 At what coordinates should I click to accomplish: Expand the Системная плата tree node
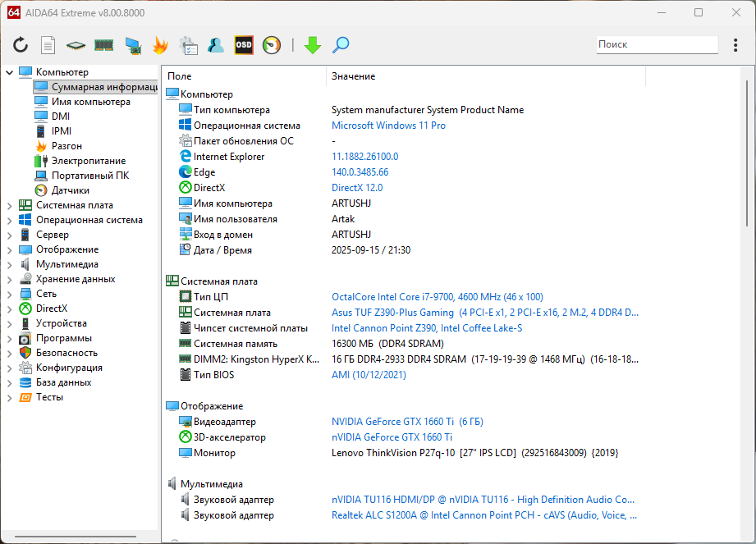tap(9, 205)
